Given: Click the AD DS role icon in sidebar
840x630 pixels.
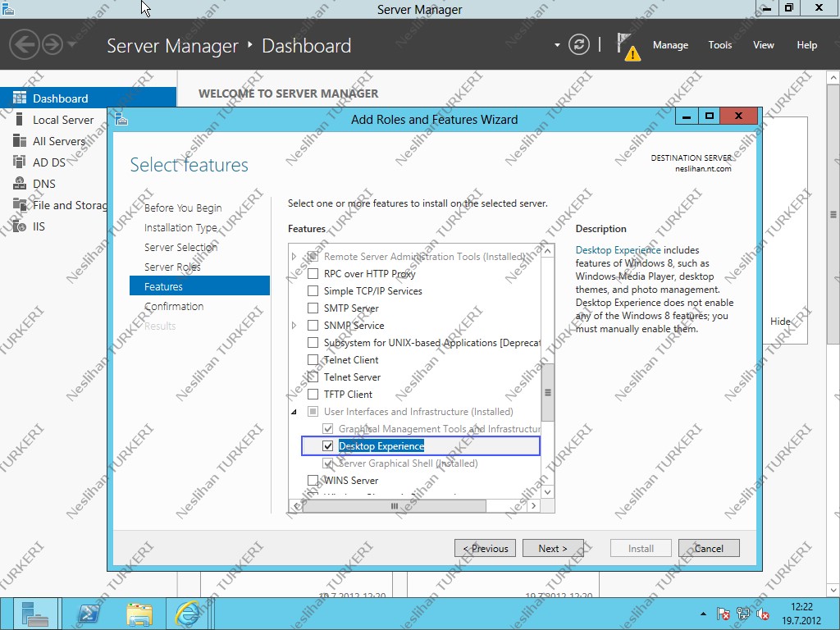Looking at the screenshot, I should click(x=20, y=162).
